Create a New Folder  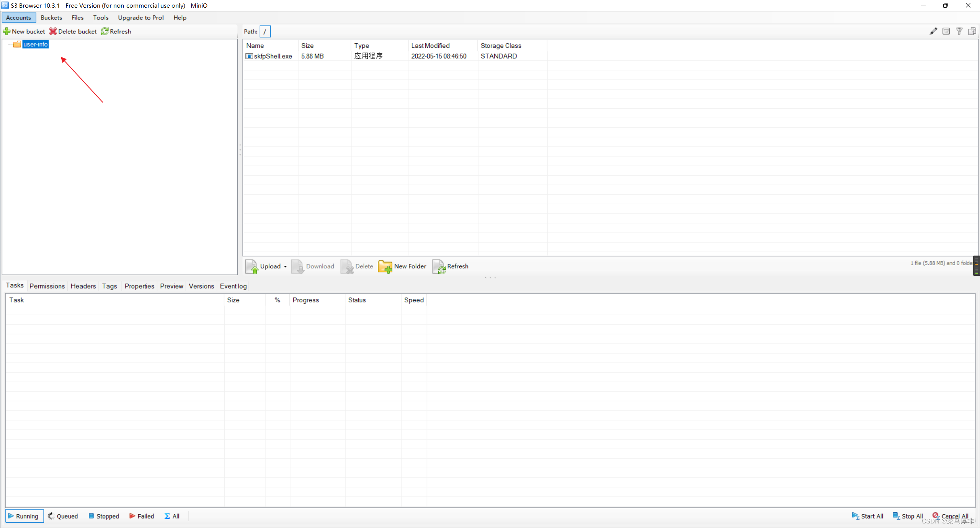pos(402,266)
